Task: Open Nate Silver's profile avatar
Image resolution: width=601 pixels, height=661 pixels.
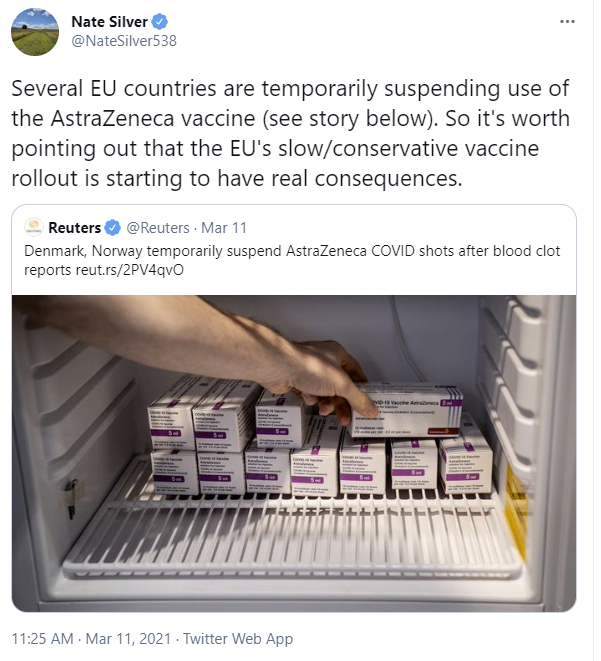Action: coord(35,32)
